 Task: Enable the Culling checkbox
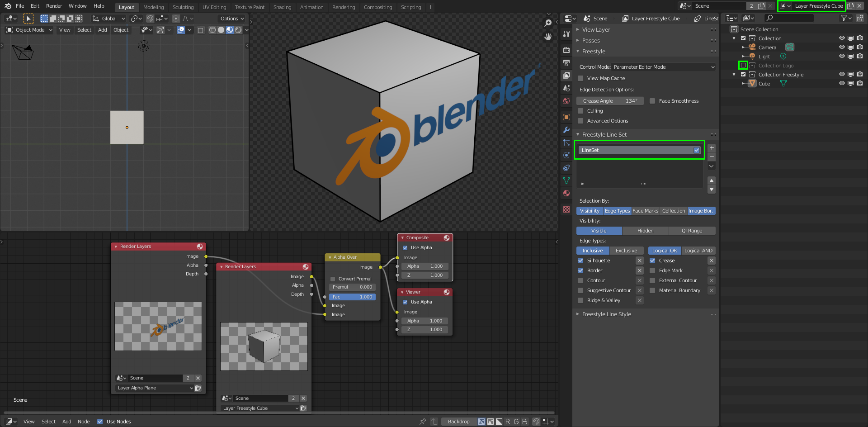pyautogui.click(x=580, y=111)
